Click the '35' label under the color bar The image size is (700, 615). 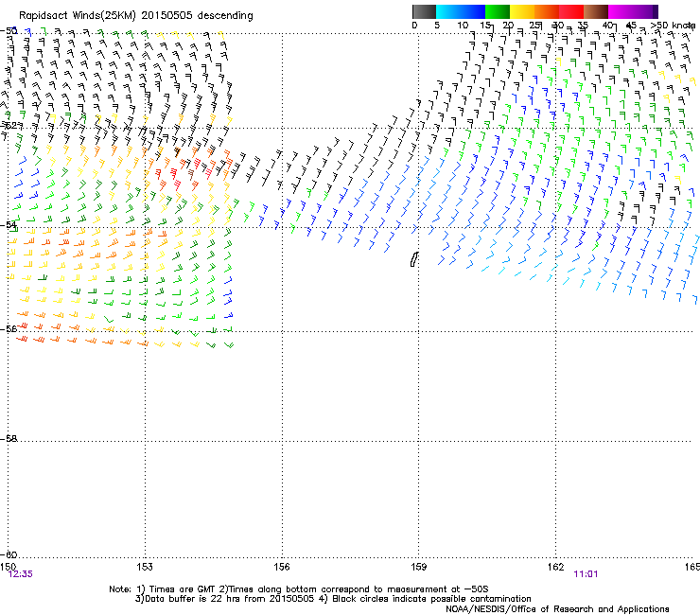pyautogui.click(x=583, y=26)
